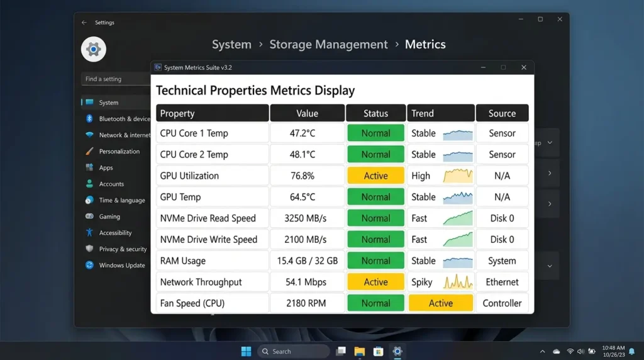This screenshot has height=360, width=644.
Task: Expand the bottom dropdown chevron in Settings
Action: pos(550,266)
